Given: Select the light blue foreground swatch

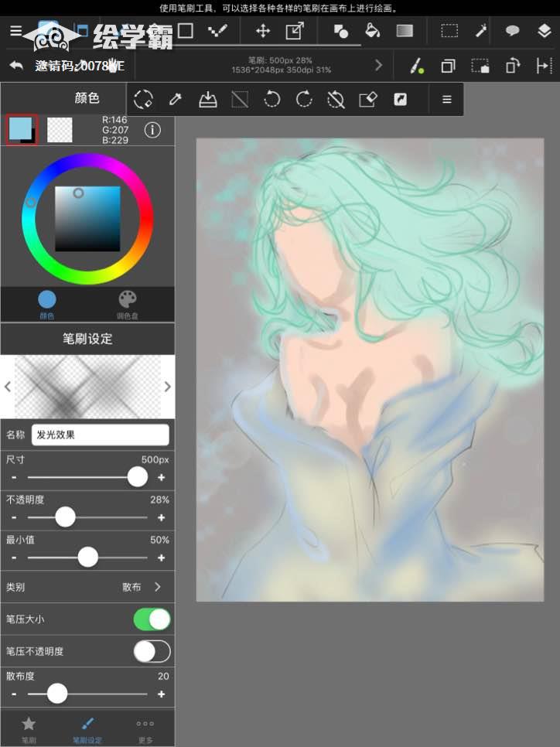Looking at the screenshot, I should [x=20, y=128].
